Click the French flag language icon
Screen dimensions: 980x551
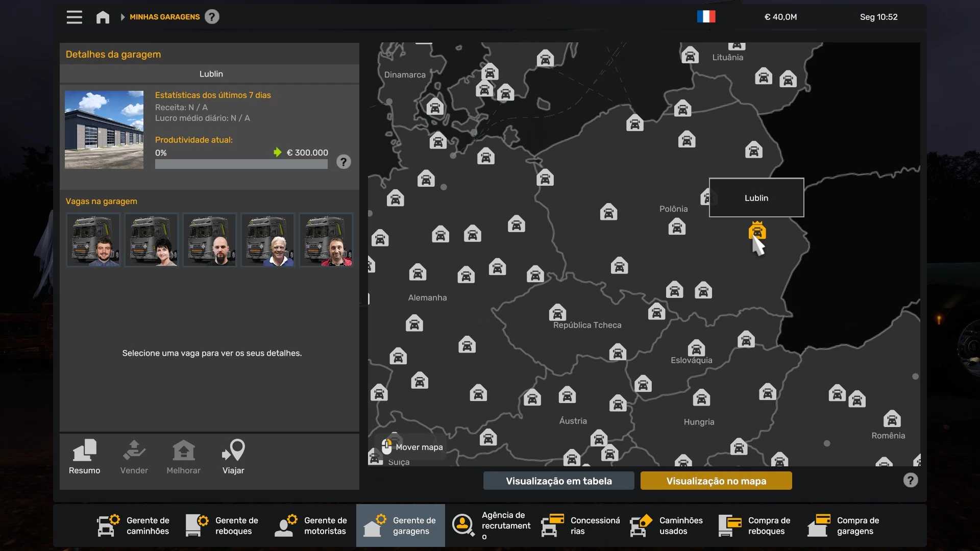706,17
